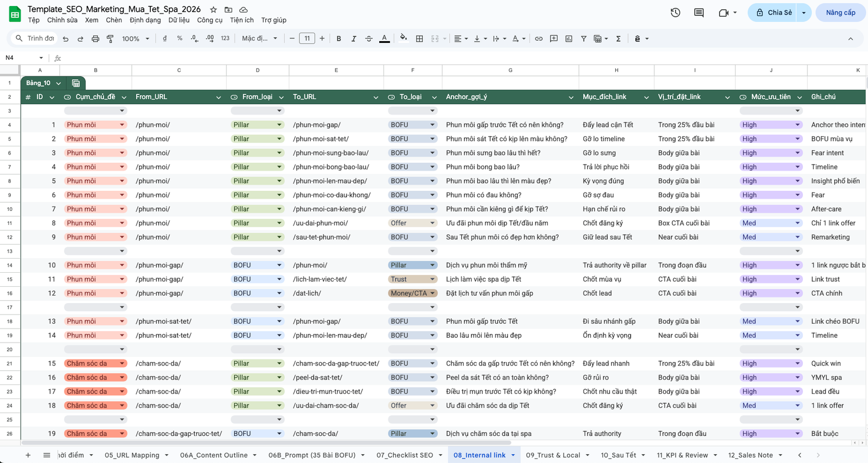
Task: Open the comments panel icon
Action: point(699,12)
